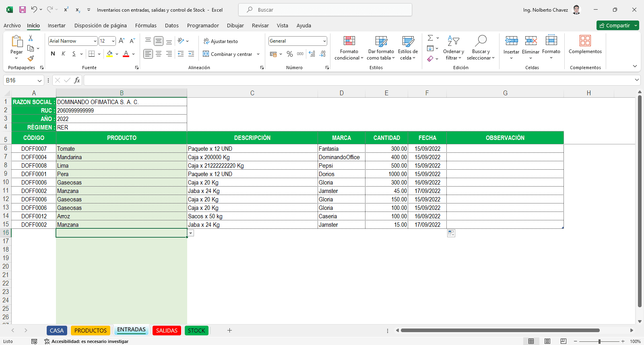Toggle Italic (K) formatting
The width and height of the screenshot is (644, 345).
pos(63,54)
